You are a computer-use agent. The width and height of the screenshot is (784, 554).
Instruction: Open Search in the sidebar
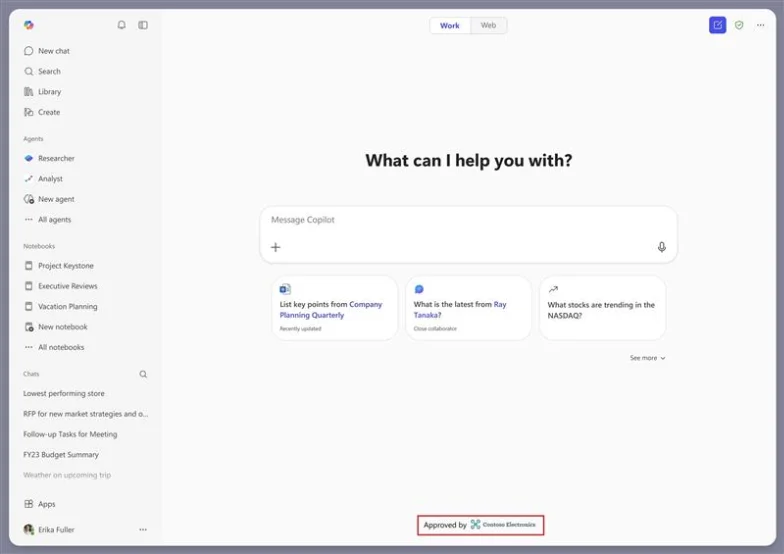pyautogui.click(x=42, y=72)
